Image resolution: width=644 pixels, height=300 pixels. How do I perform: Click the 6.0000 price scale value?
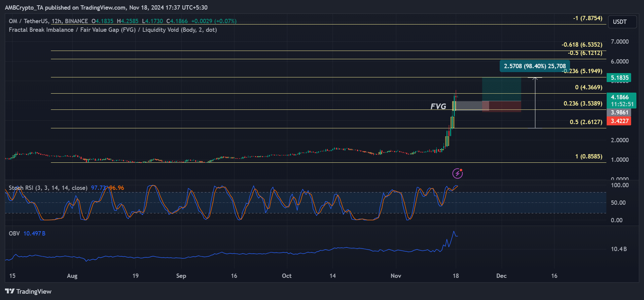[620, 62]
